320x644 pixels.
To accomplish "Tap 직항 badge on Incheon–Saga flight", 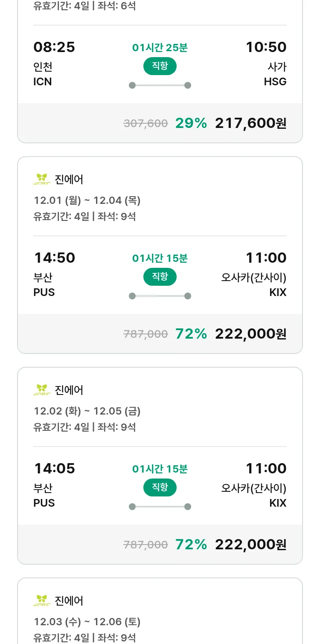I will 160,66.
